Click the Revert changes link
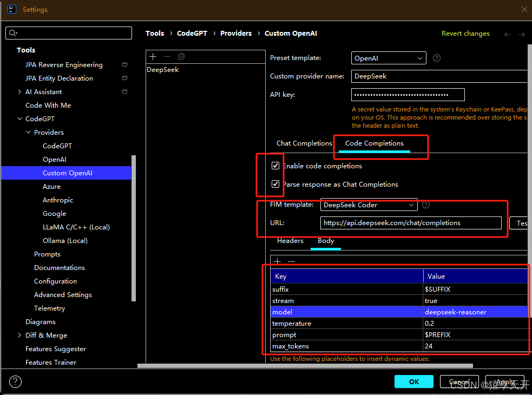 point(465,34)
